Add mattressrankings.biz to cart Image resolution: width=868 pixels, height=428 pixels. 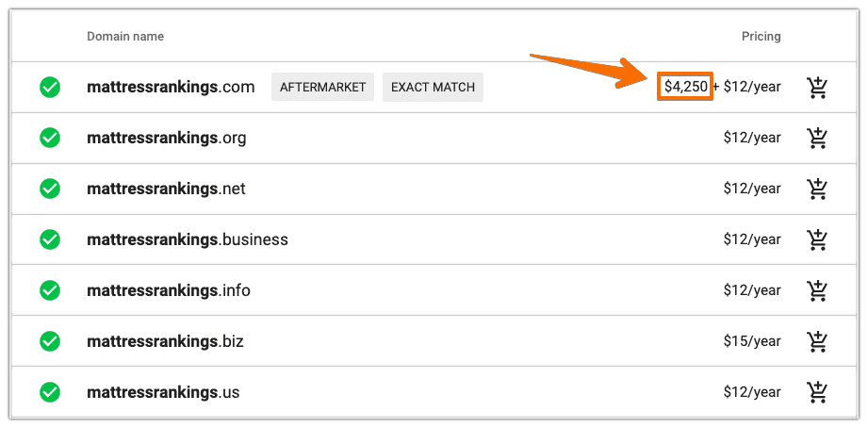point(817,341)
